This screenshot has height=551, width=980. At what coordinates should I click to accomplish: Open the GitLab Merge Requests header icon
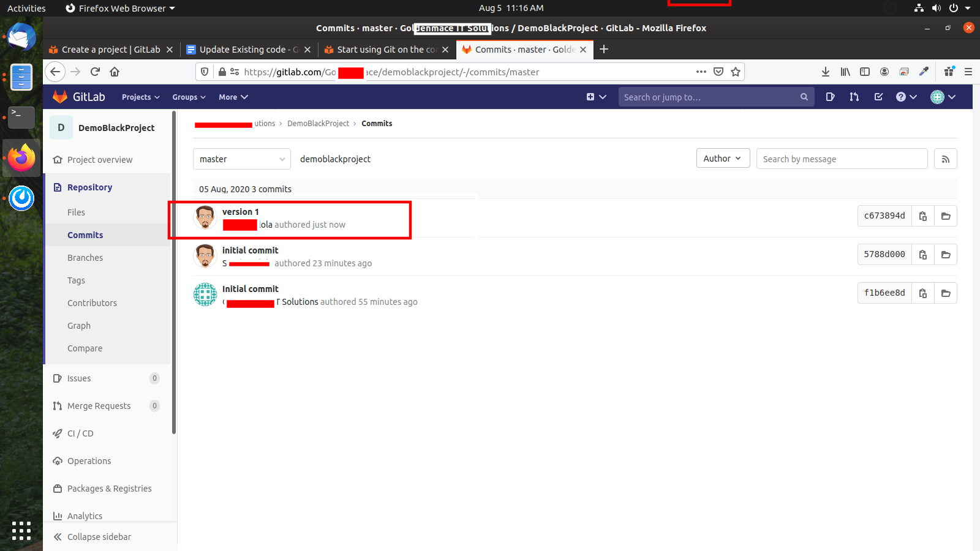coord(854,97)
